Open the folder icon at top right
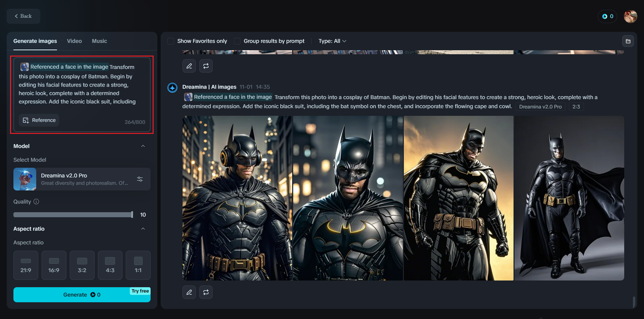The image size is (644, 319). (x=627, y=41)
